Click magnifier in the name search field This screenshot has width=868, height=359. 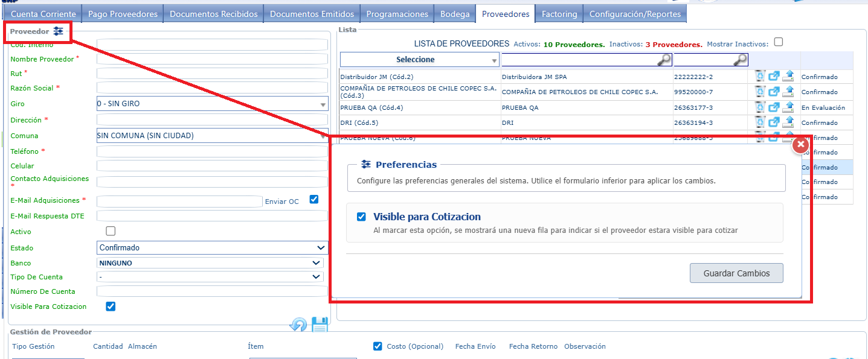coord(663,59)
